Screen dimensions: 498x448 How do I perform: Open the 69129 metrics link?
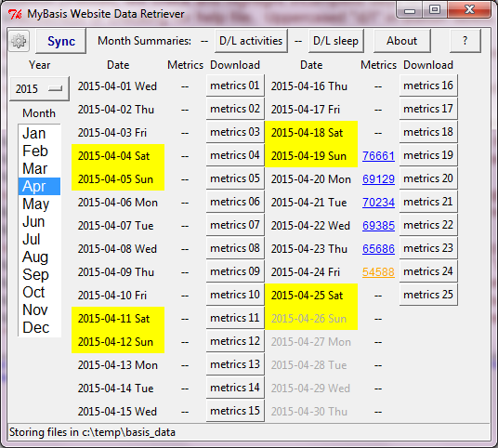tap(378, 179)
